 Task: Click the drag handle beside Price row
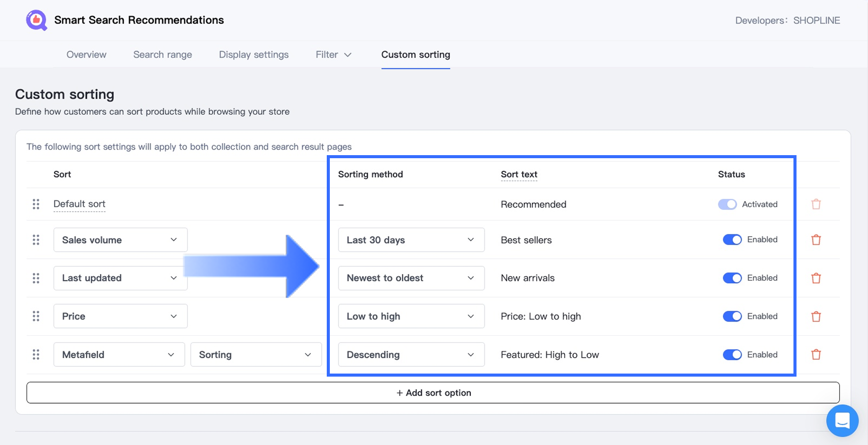(x=36, y=316)
